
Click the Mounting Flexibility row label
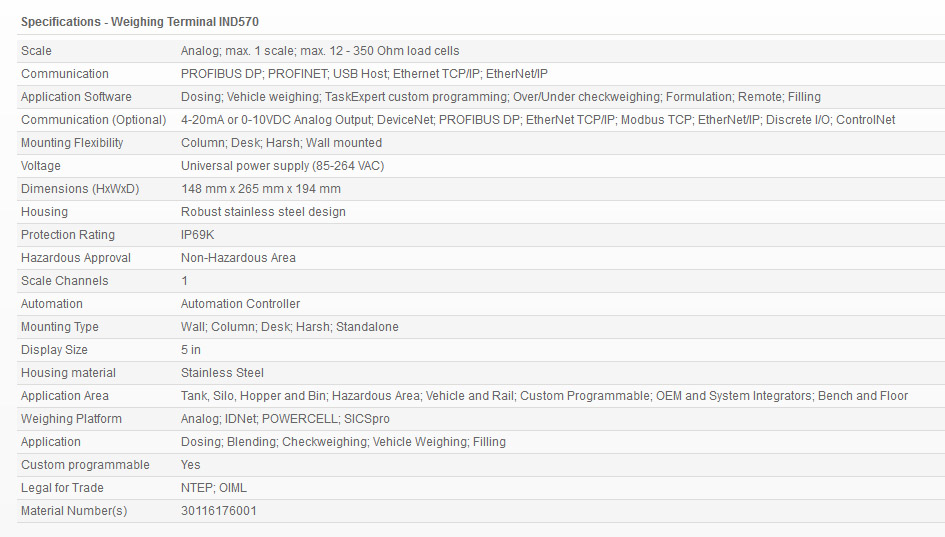(x=72, y=143)
